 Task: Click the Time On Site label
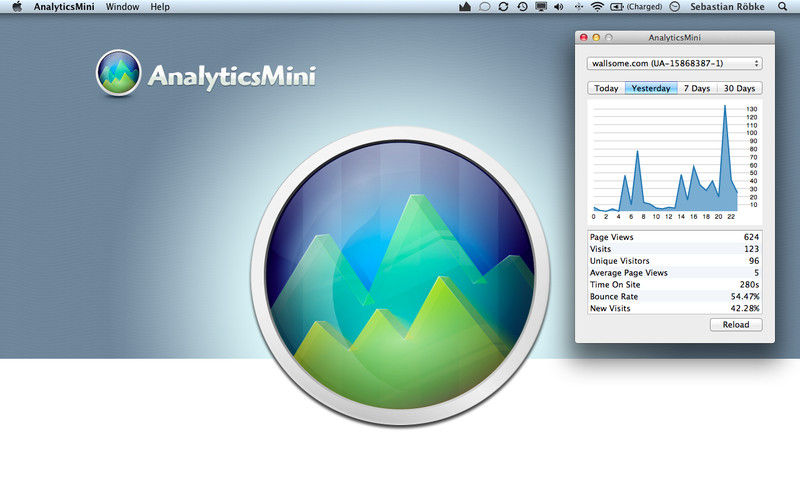[615, 285]
